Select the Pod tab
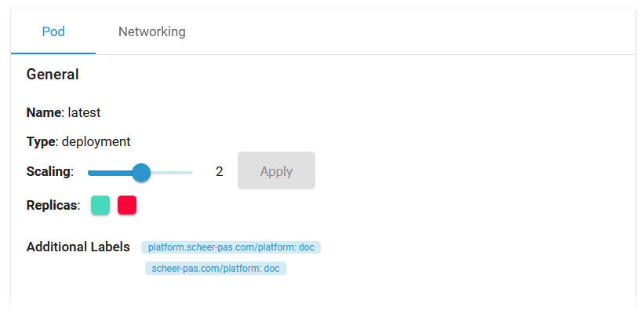 pos(53,31)
